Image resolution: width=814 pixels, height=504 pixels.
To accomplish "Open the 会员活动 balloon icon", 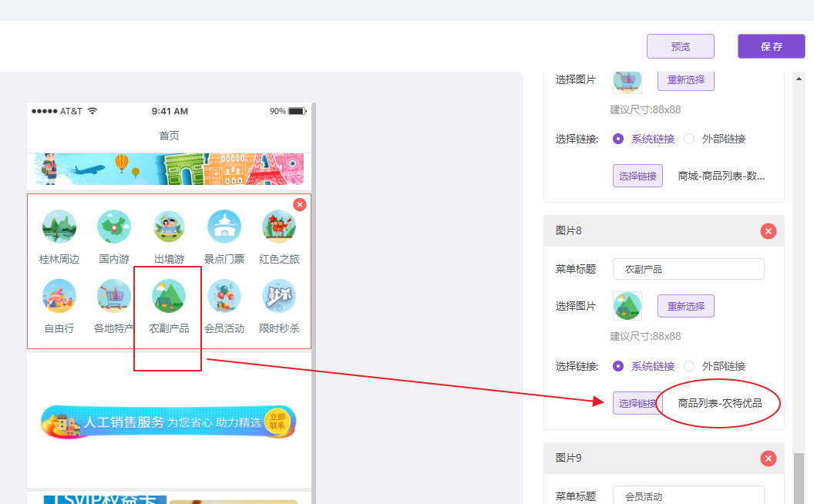I will [224, 296].
